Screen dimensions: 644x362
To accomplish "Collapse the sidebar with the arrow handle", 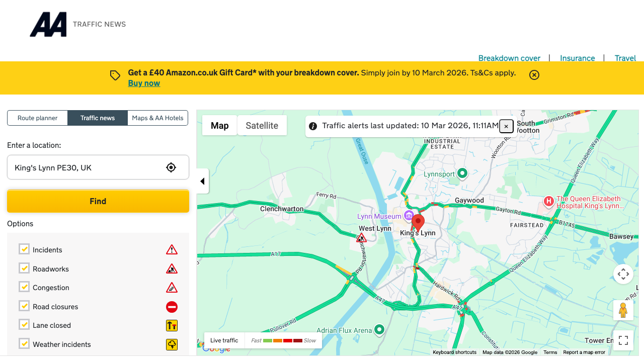I will pos(202,181).
